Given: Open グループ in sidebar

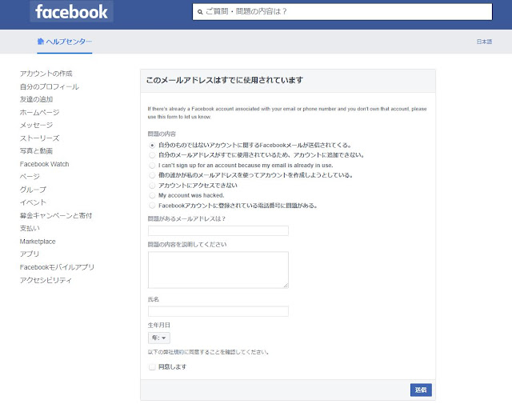Looking at the screenshot, I should (33, 190).
